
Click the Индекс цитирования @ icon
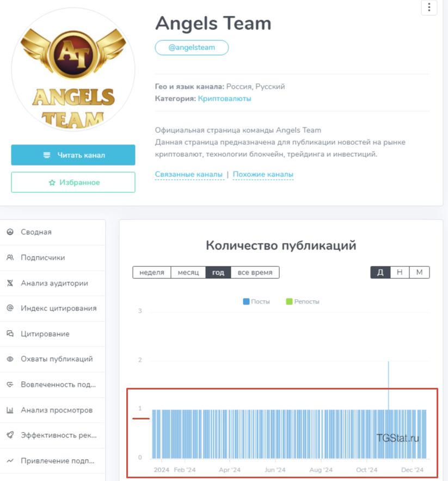pyautogui.click(x=10, y=308)
